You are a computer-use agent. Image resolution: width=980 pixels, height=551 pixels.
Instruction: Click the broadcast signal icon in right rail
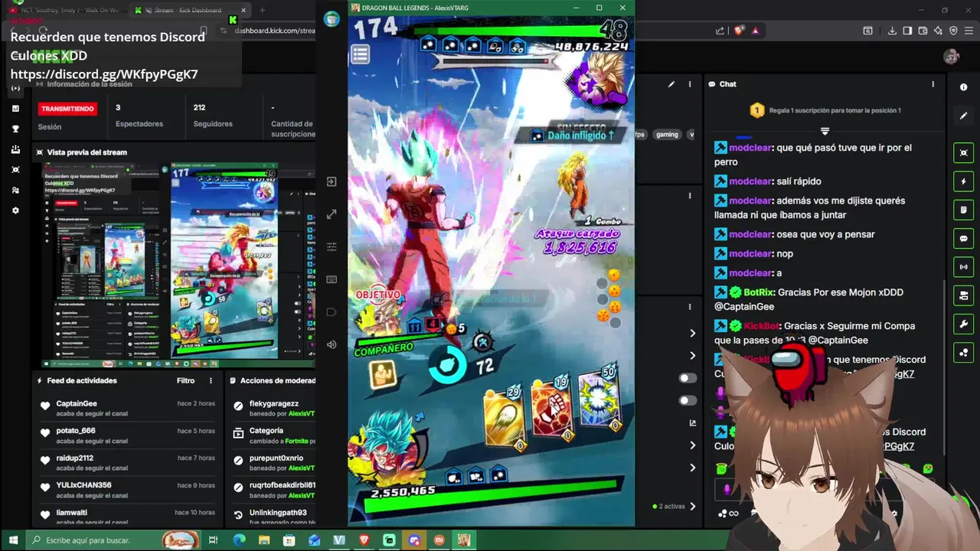[x=963, y=267]
